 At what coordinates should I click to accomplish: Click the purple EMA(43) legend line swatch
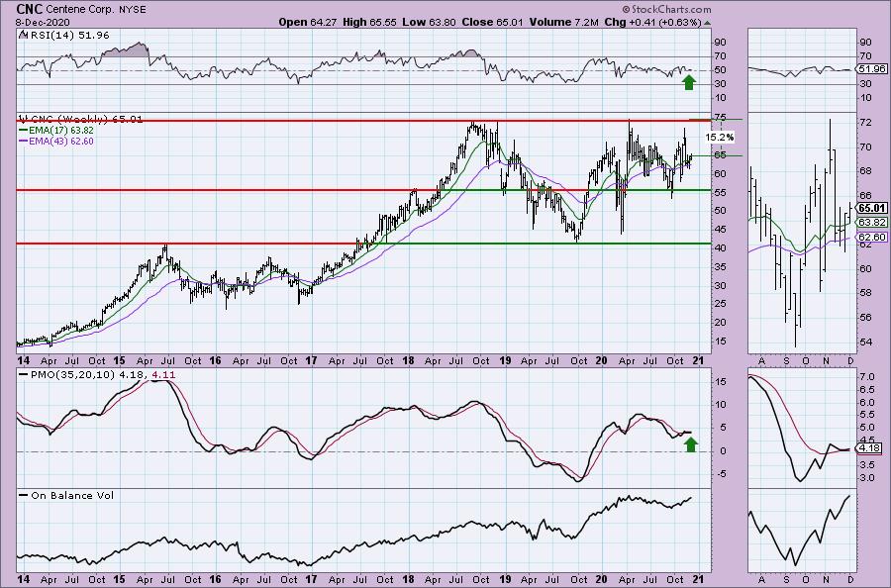point(24,141)
